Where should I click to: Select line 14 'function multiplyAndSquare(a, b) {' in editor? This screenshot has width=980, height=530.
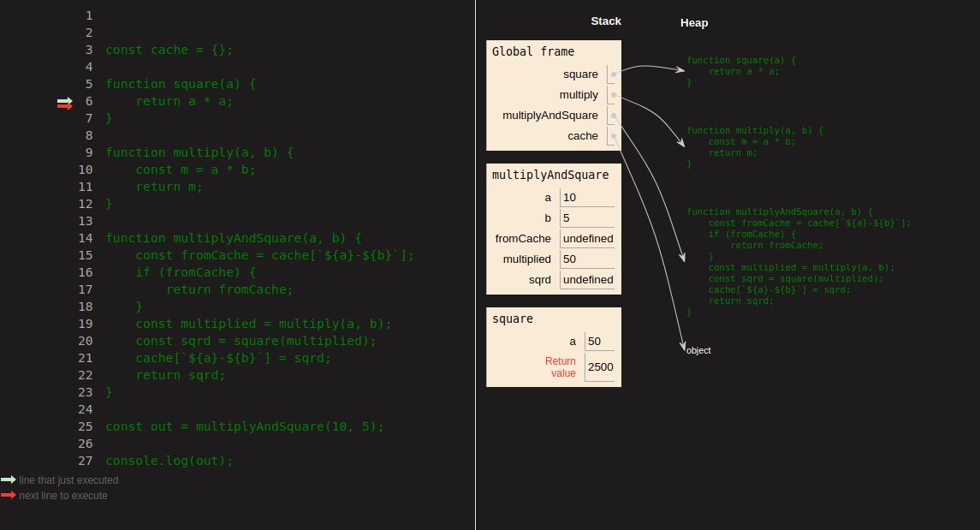(x=233, y=238)
